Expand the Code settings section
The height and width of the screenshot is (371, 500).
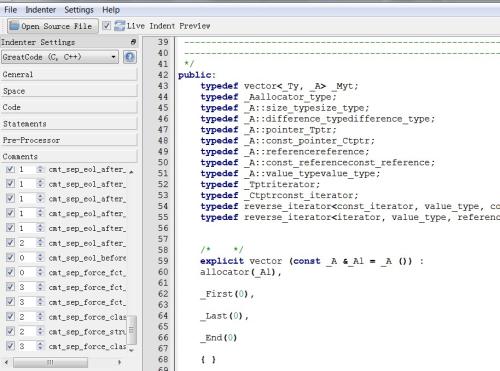point(69,107)
